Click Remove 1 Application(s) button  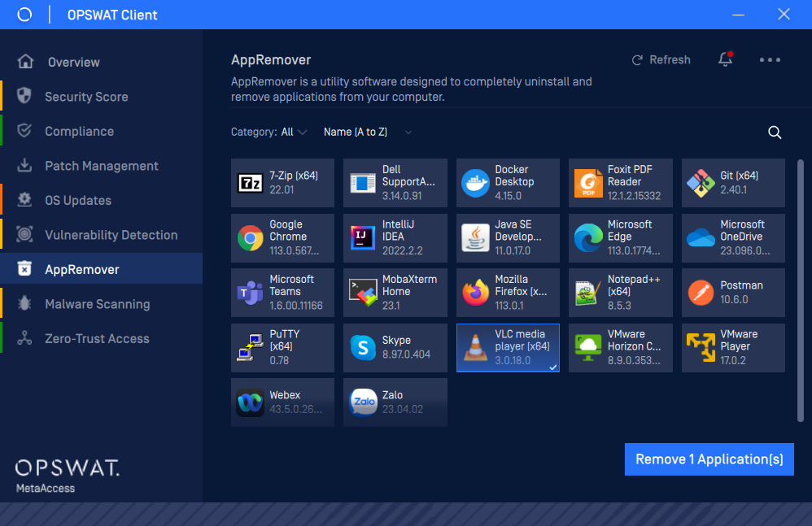pos(709,459)
